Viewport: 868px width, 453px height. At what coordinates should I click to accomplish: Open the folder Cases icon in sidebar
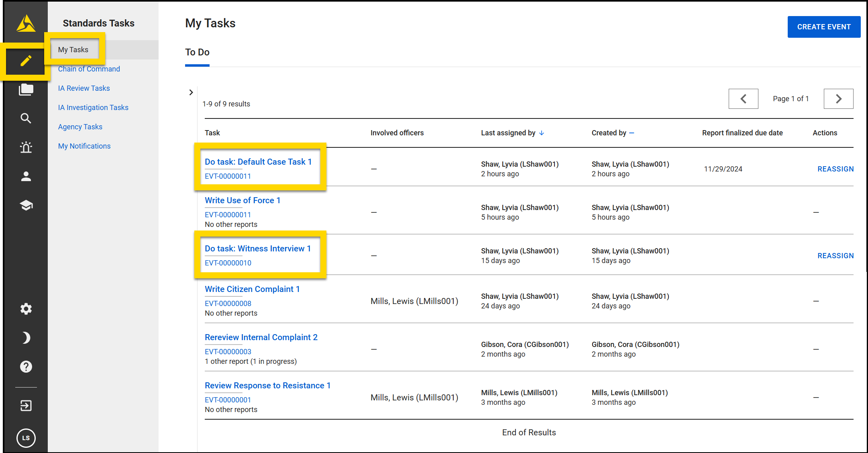[x=26, y=90]
